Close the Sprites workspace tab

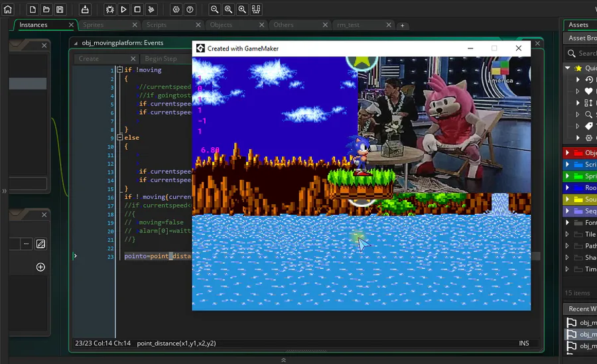pos(135,25)
